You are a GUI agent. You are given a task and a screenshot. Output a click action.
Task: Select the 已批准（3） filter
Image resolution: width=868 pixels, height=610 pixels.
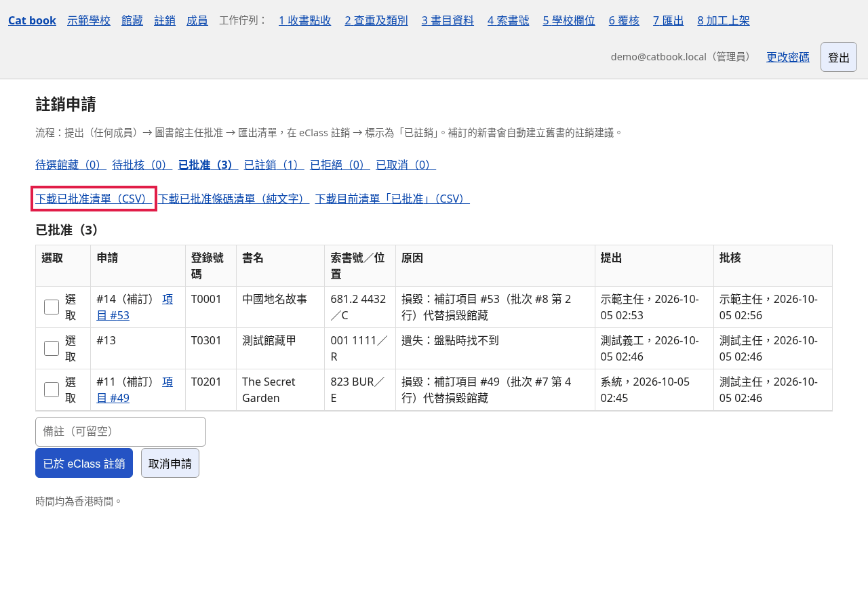click(x=208, y=165)
